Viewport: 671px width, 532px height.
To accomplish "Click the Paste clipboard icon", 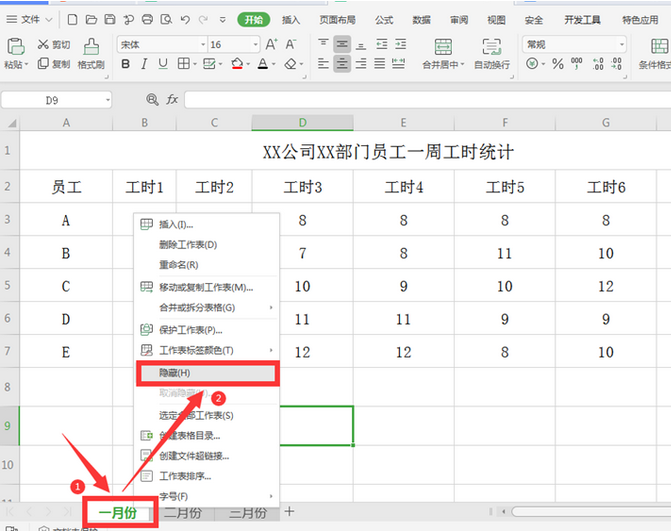I will (x=15, y=46).
